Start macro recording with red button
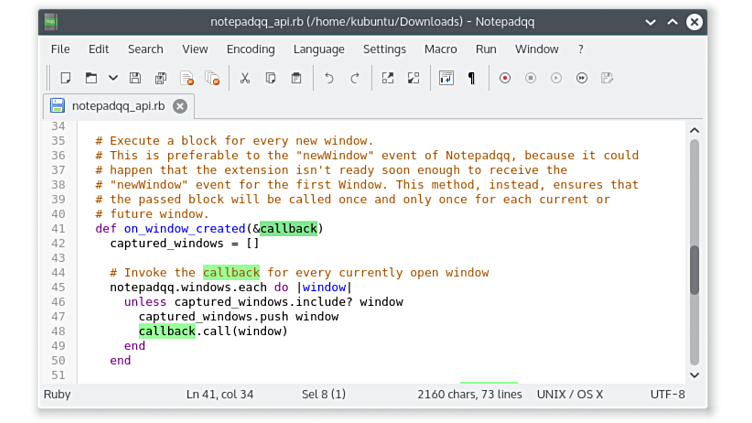 click(505, 78)
